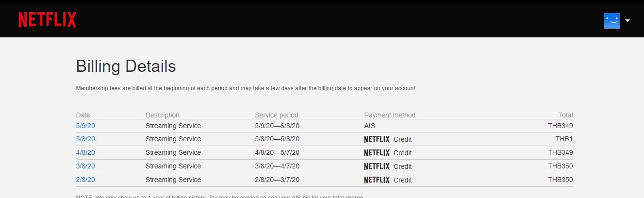This screenshot has height=198, width=644.
Task: Click the Payment method column header
Action: click(390, 115)
